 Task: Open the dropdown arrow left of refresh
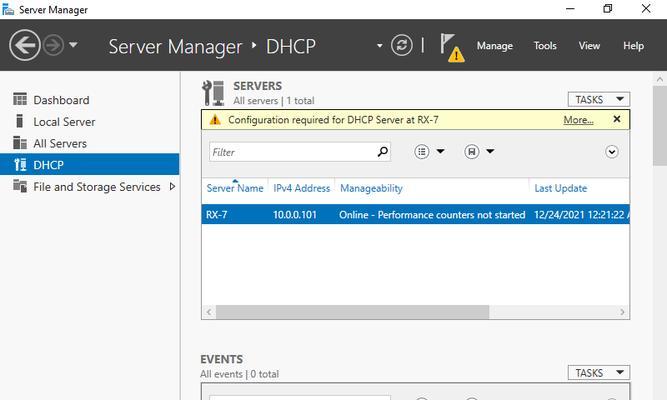tap(379, 46)
